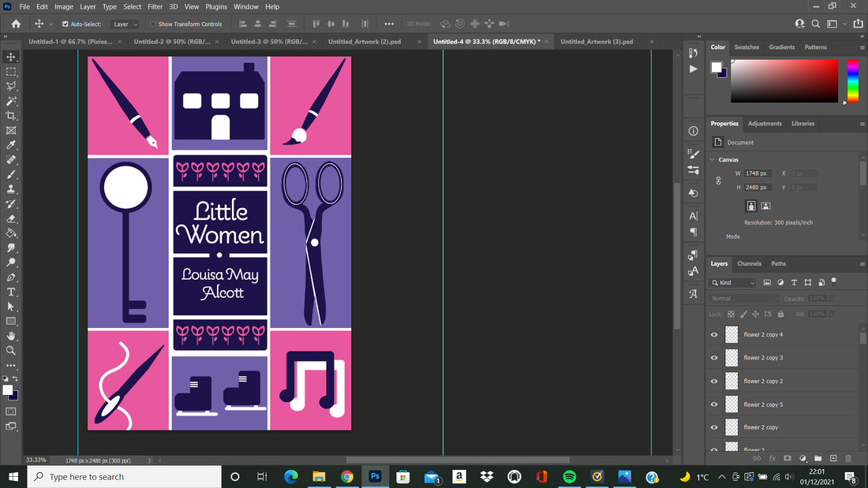The image size is (868, 488).
Task: Choose the Eyedropper tool
Action: [11, 145]
